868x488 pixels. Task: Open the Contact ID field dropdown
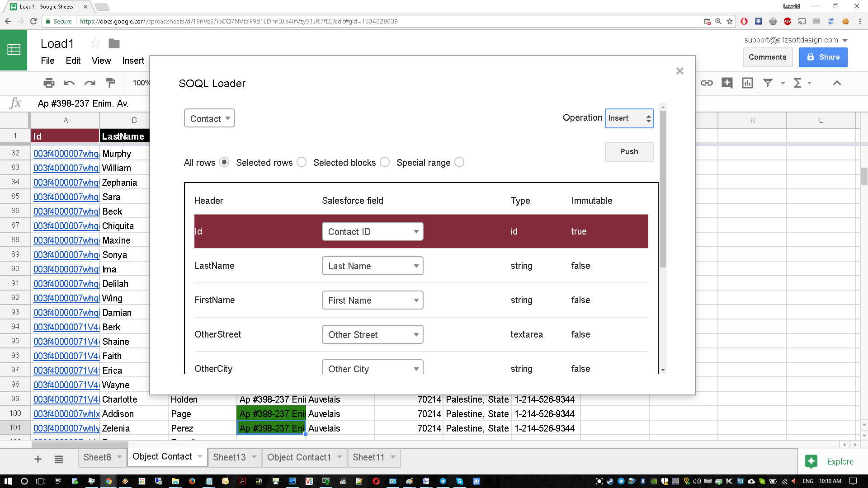tap(373, 231)
